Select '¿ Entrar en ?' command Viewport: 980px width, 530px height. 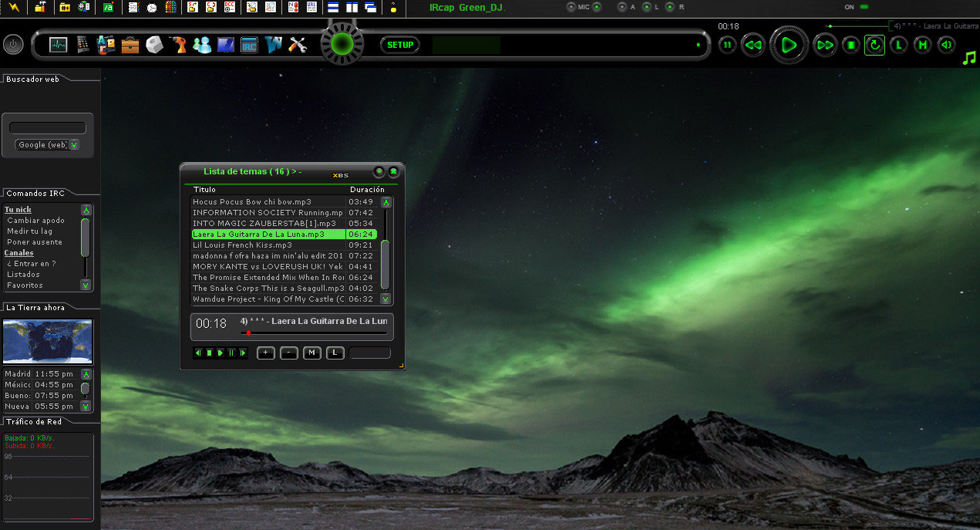31,264
